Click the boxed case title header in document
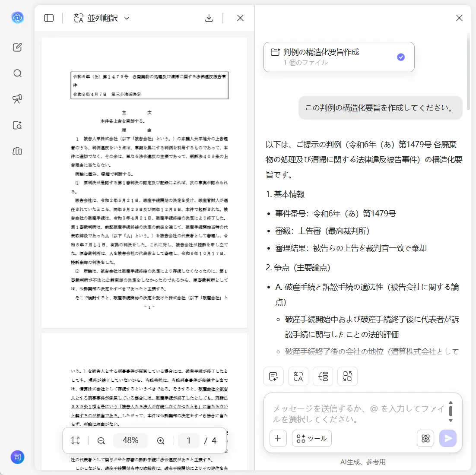Image resolution: width=476 pixels, height=475 pixels. [149, 85]
